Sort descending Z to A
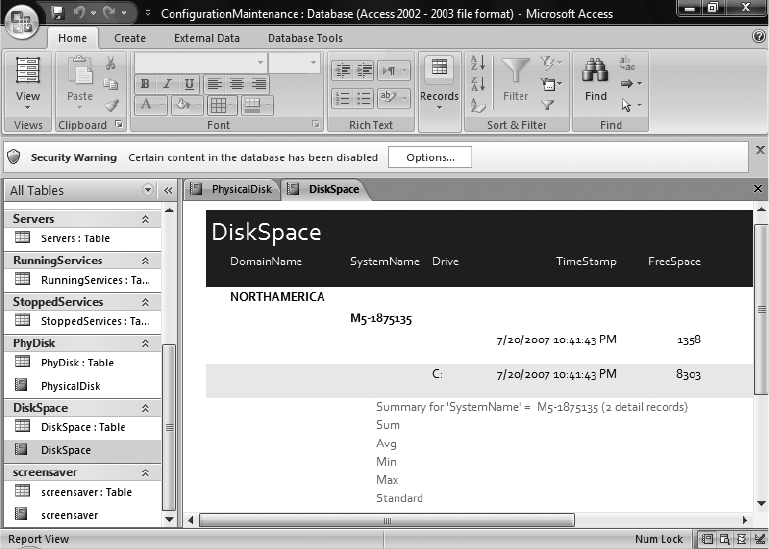Screen dimensions: 769x549 coord(478,84)
